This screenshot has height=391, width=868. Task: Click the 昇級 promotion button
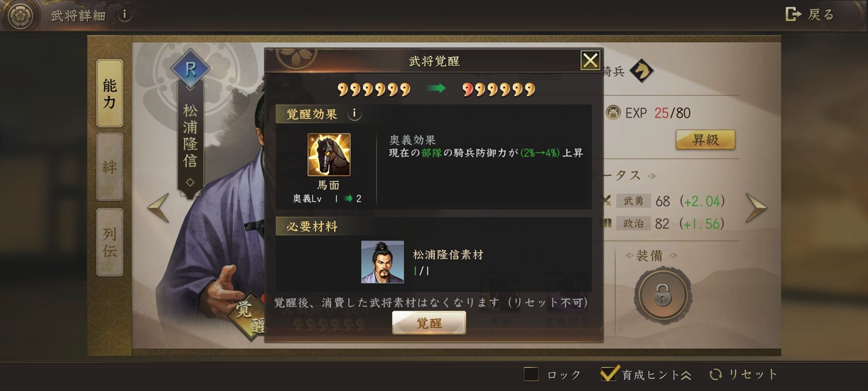[x=705, y=140]
